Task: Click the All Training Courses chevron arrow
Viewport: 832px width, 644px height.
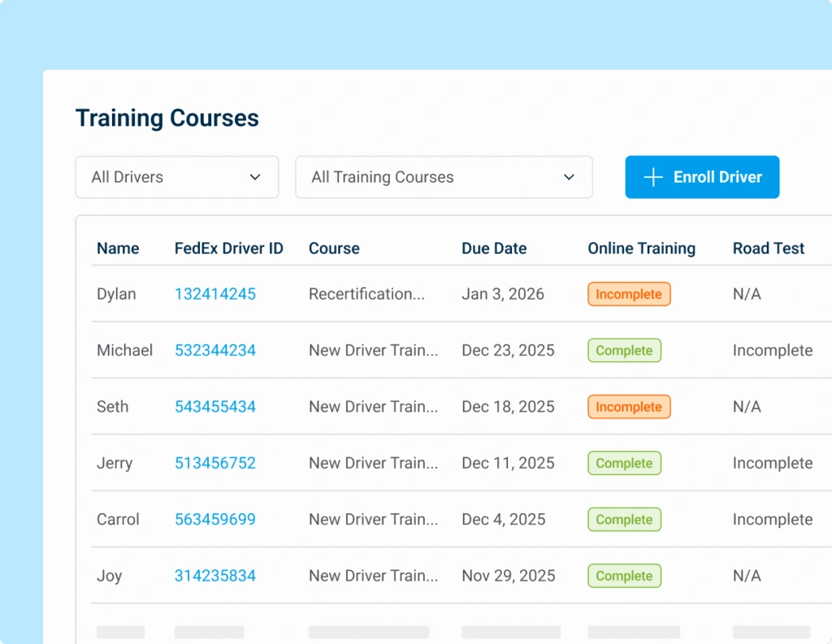Action: 569,177
